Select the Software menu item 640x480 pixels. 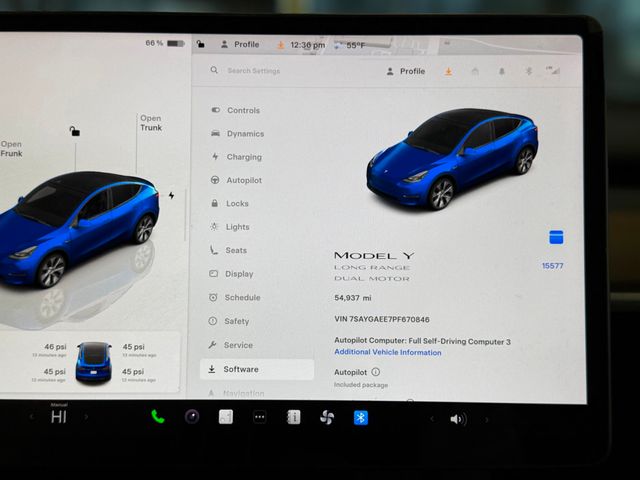pos(257,369)
